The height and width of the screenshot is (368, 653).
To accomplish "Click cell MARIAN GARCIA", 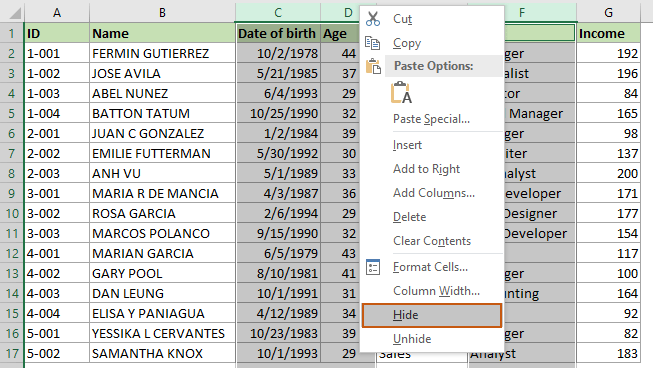I will pyautogui.click(x=162, y=253).
